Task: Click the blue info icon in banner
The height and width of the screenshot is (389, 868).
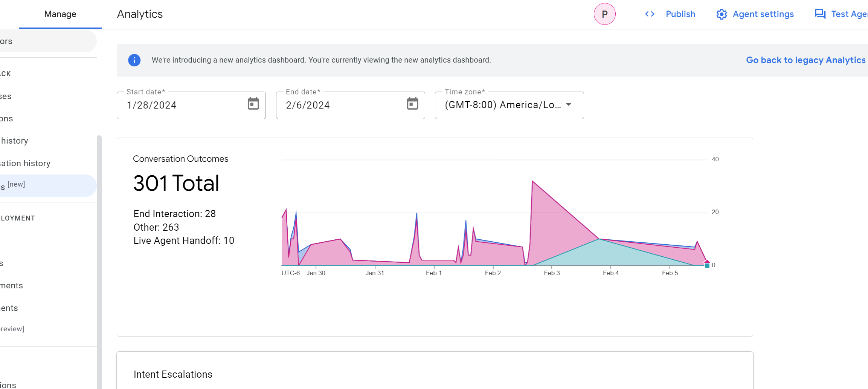Action: pyautogui.click(x=134, y=60)
